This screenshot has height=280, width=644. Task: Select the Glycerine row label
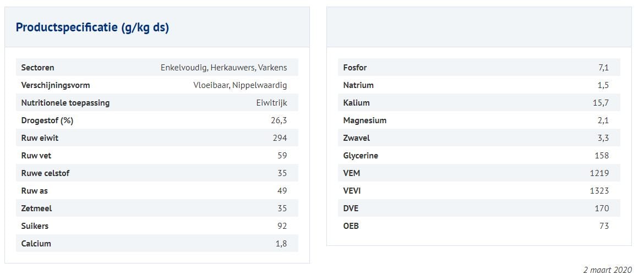coord(361,156)
